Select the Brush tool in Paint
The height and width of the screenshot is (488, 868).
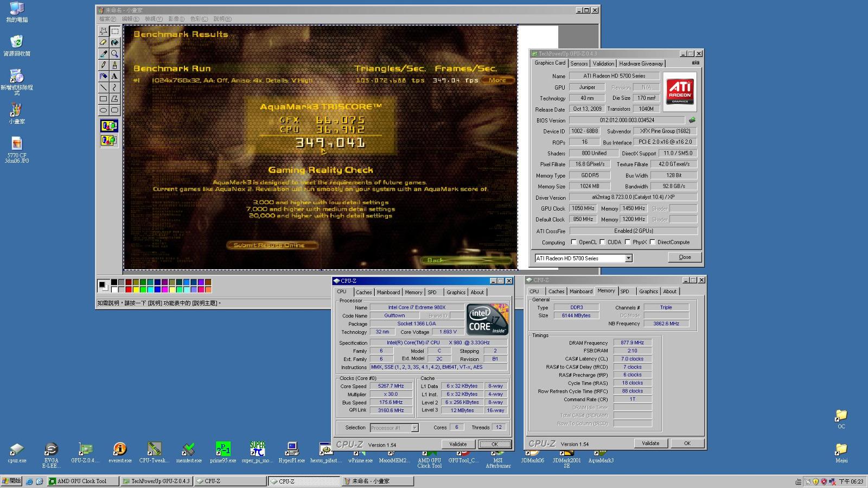114,65
